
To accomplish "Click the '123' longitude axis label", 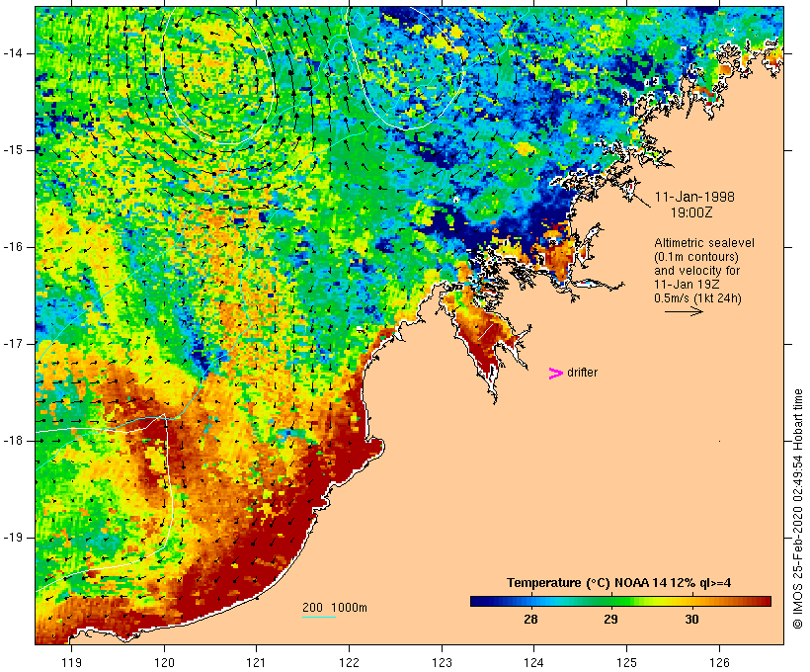I will (442, 662).
